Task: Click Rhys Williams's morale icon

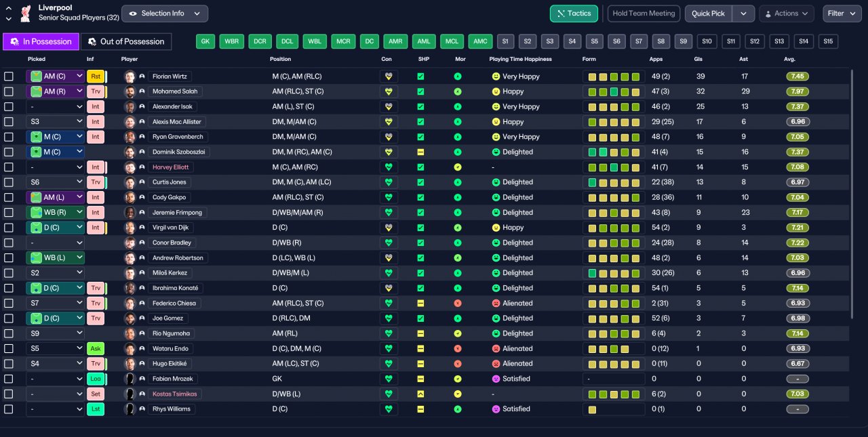Action: [x=458, y=409]
